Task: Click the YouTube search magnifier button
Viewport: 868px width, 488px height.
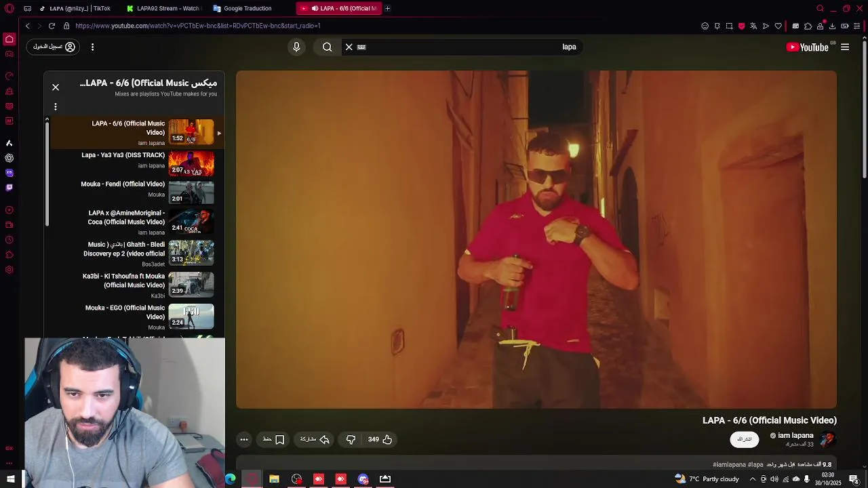Action: (328, 47)
